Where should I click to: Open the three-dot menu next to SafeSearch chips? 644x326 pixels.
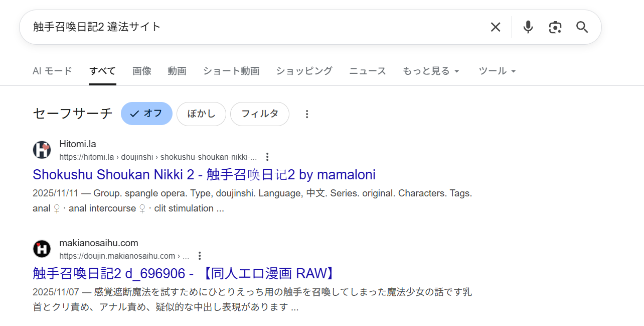click(306, 114)
